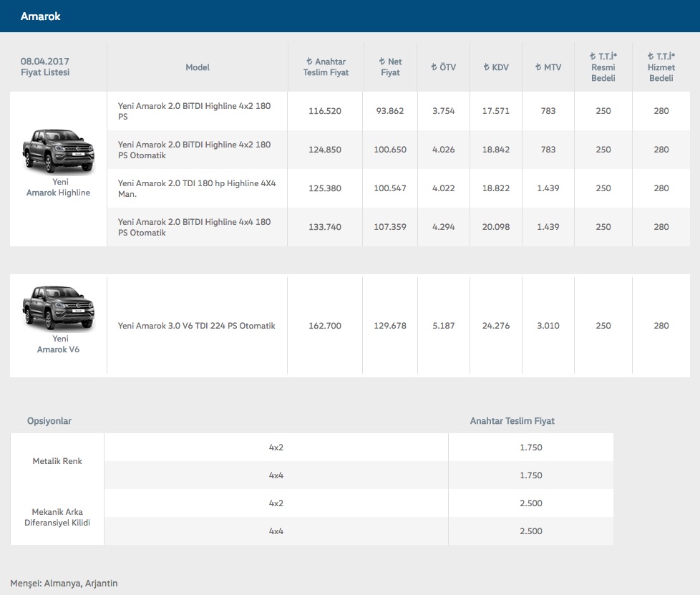This screenshot has width=700, height=595.
Task: Select the Amarok 3.0 V6 TDI 224 PS Otomatik model
Action: click(x=196, y=326)
